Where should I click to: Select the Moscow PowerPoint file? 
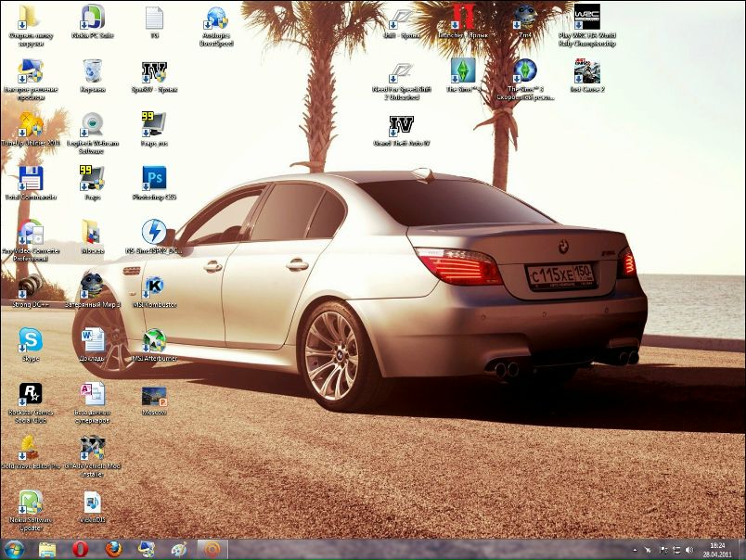tap(154, 397)
